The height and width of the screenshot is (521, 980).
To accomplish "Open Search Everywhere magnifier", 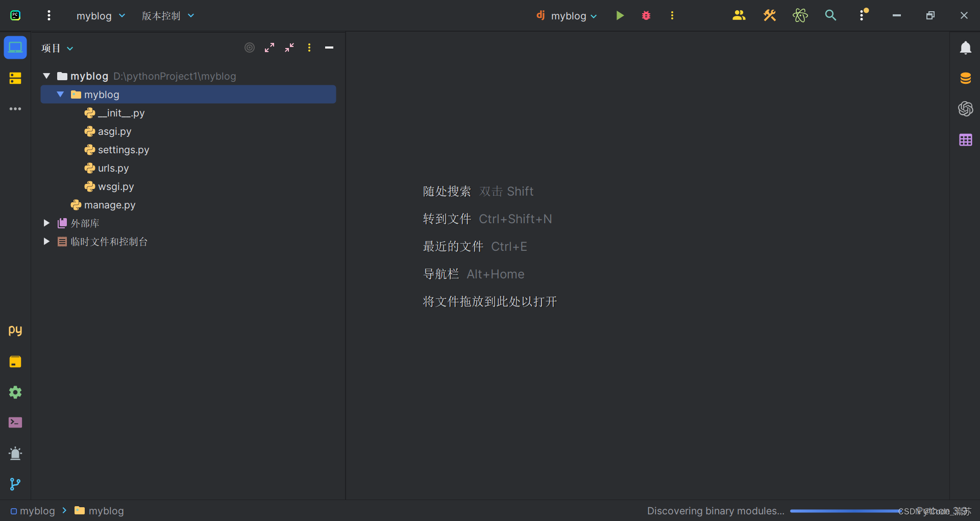I will 830,15.
